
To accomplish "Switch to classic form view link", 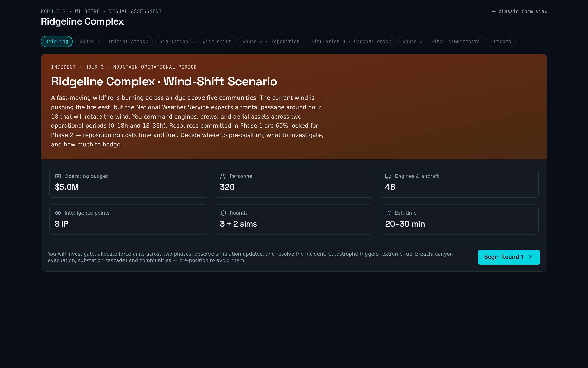I will [x=519, y=11].
